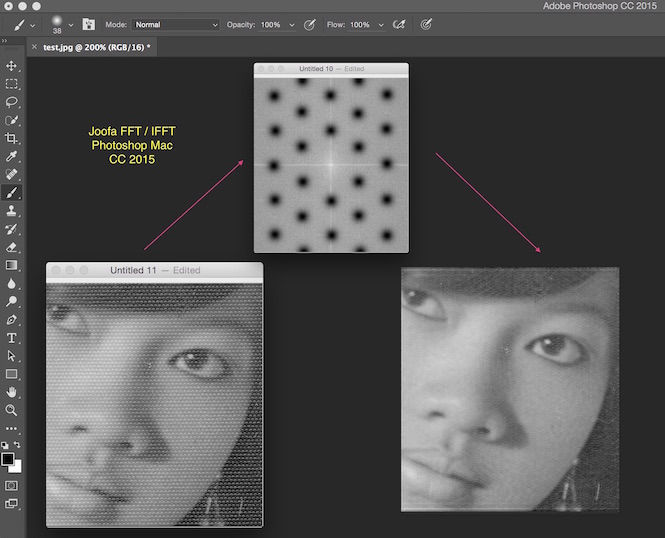Click the Flow 100% value field

pyautogui.click(x=360, y=25)
